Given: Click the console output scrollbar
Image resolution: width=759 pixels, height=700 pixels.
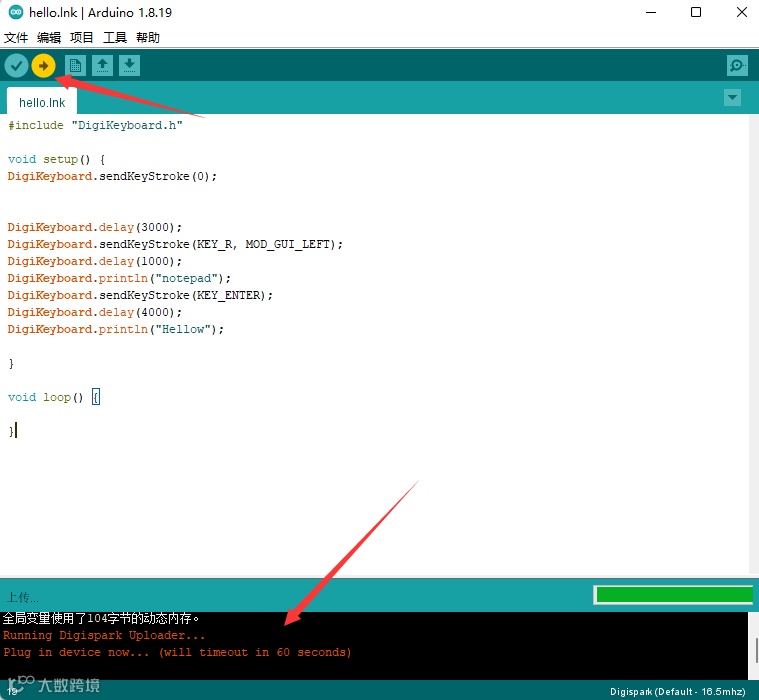Looking at the screenshot, I should (756, 650).
